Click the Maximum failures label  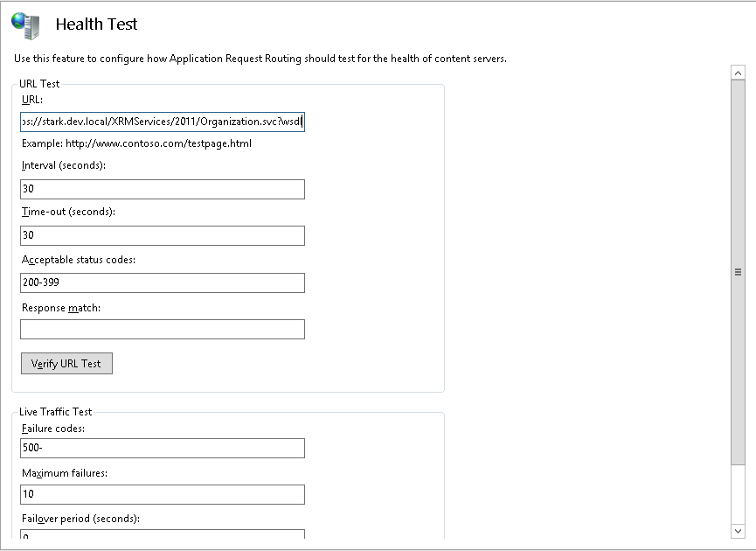(x=70, y=473)
